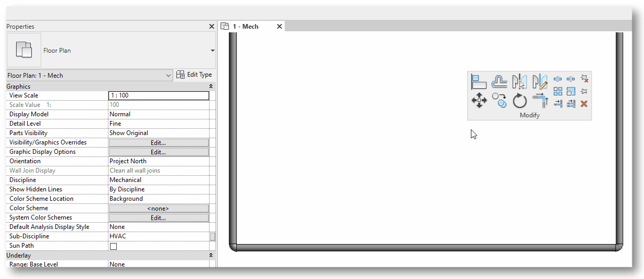
Task: Click the Detail Level value 'Fine'
Action: pyautogui.click(x=115, y=124)
